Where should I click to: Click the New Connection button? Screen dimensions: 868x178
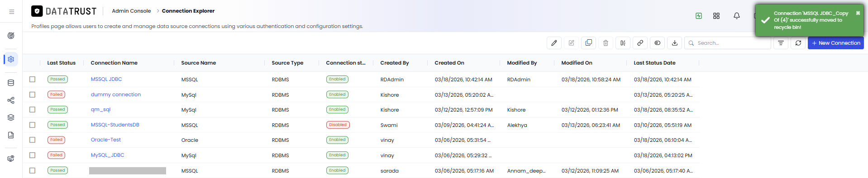[835, 43]
